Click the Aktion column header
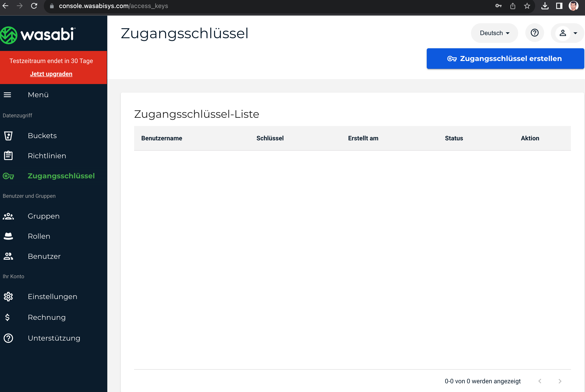 click(530, 138)
